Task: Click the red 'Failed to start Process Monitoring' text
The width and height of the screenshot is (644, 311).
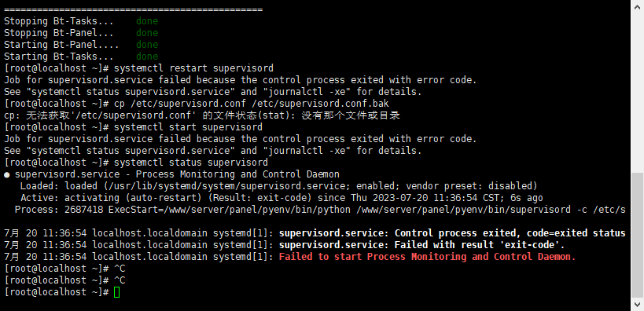Action: (x=428, y=257)
